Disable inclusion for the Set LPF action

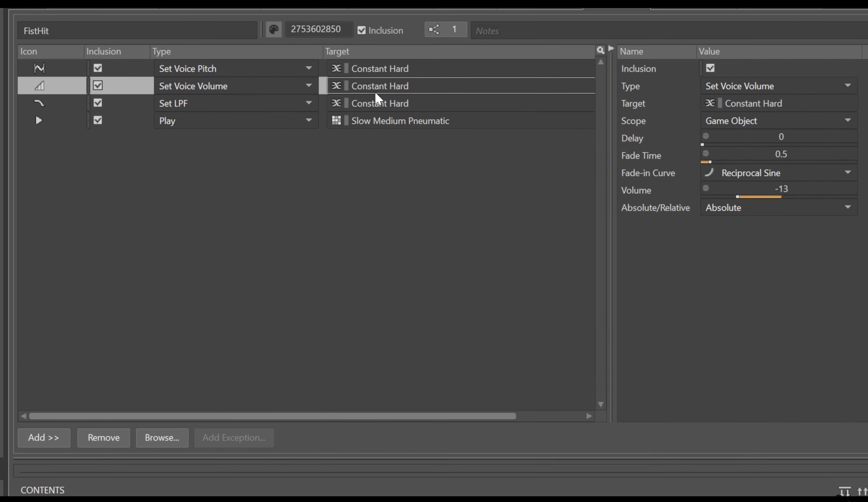pos(98,103)
